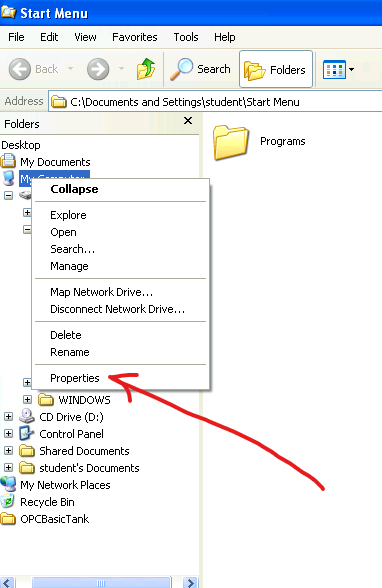Choose Manage in context menu
382x588 pixels.
pyautogui.click(x=121, y=266)
